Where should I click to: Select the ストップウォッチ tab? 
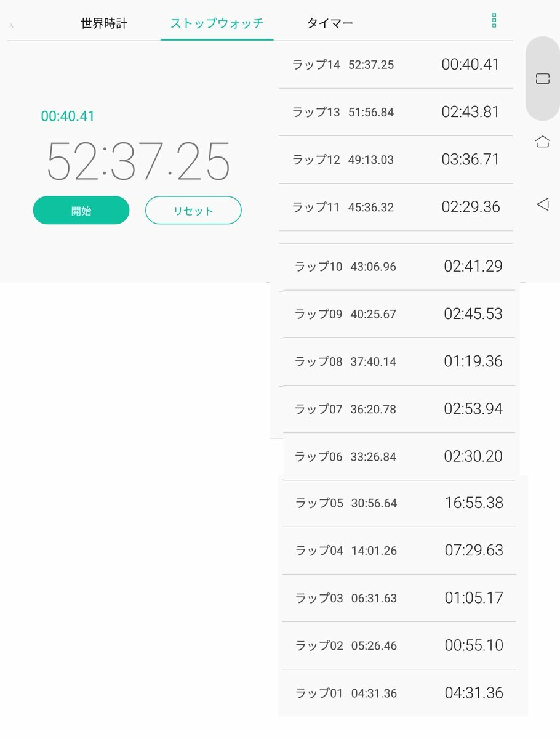(x=217, y=24)
